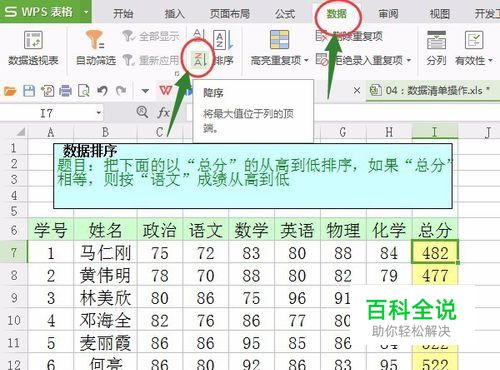Click the Undo arrow
This screenshot has width=500, height=370.
(x=102, y=91)
